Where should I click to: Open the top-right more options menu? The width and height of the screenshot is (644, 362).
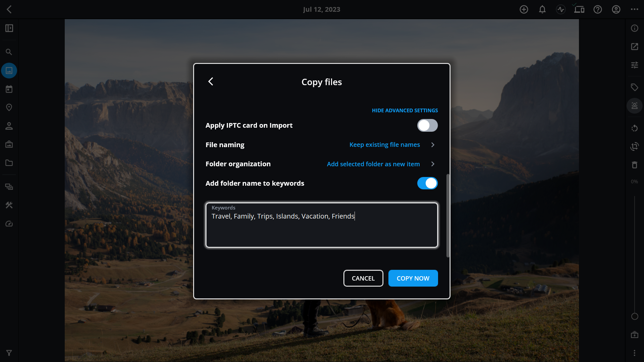tap(634, 9)
